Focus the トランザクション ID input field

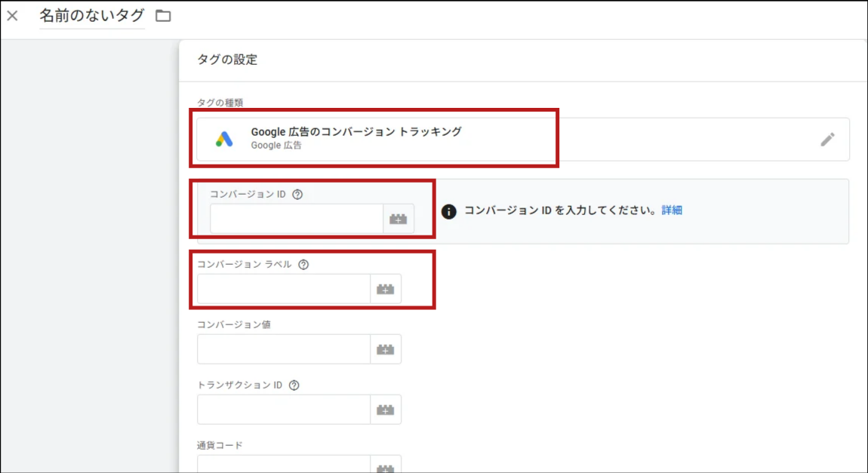(x=284, y=410)
